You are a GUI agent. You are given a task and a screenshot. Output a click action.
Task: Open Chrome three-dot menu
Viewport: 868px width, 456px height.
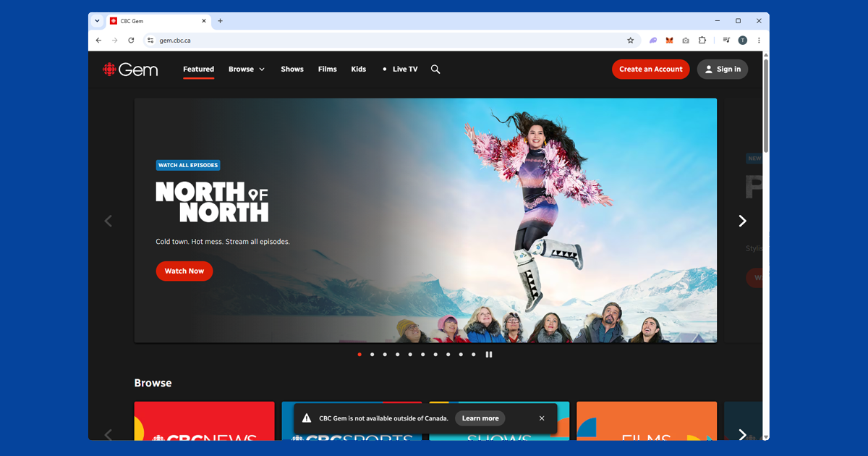759,41
